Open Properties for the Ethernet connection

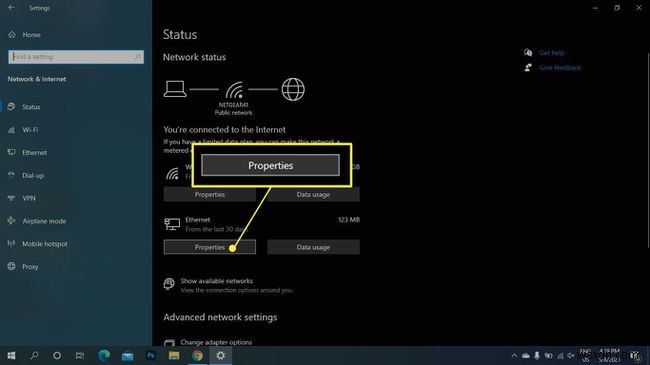[210, 247]
